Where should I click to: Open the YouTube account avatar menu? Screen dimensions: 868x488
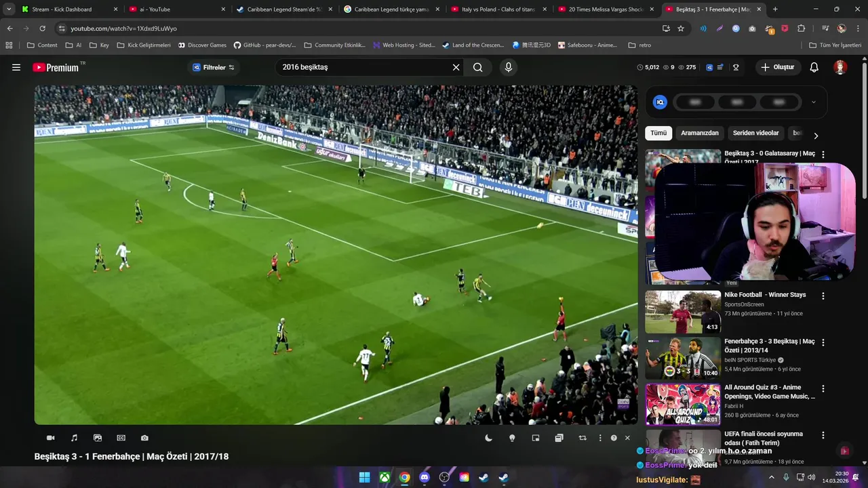(840, 68)
